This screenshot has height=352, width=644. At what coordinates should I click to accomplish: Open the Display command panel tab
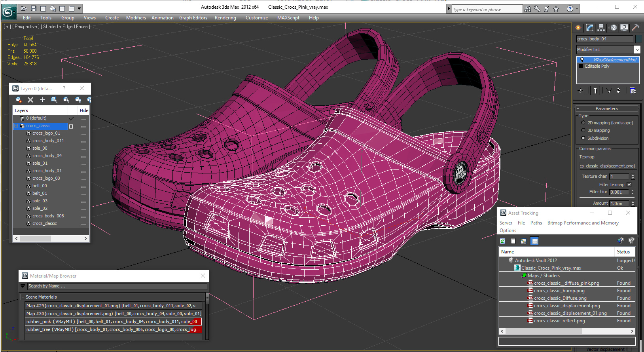(x=624, y=28)
